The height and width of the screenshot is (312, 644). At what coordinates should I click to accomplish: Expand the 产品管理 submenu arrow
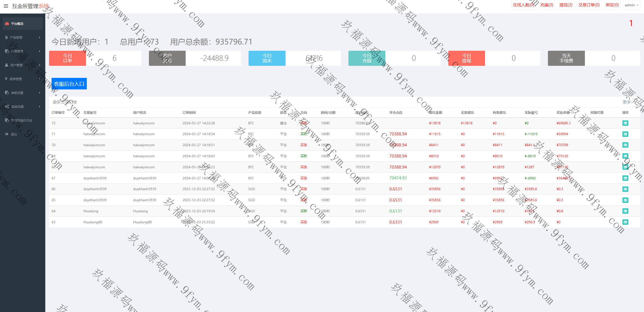coord(39,37)
